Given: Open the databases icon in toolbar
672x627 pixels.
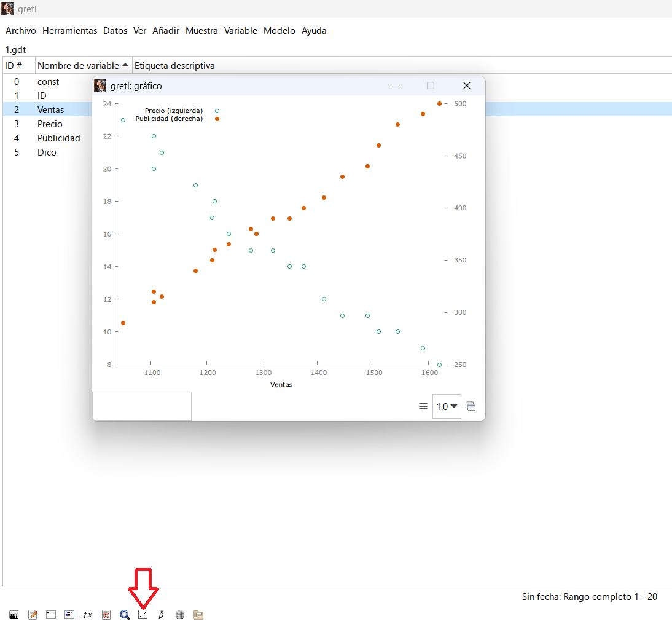Looking at the screenshot, I should pos(179,615).
